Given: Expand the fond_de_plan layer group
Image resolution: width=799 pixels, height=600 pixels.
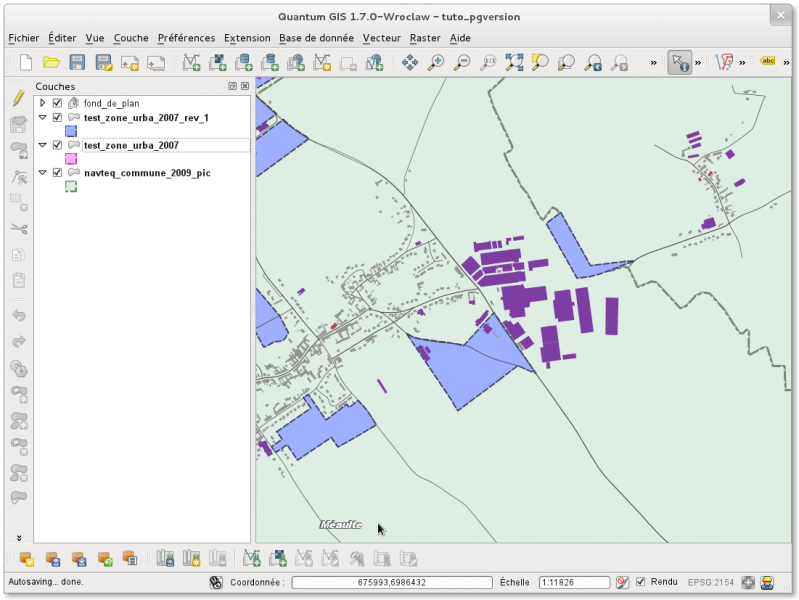Looking at the screenshot, I should click(x=42, y=103).
